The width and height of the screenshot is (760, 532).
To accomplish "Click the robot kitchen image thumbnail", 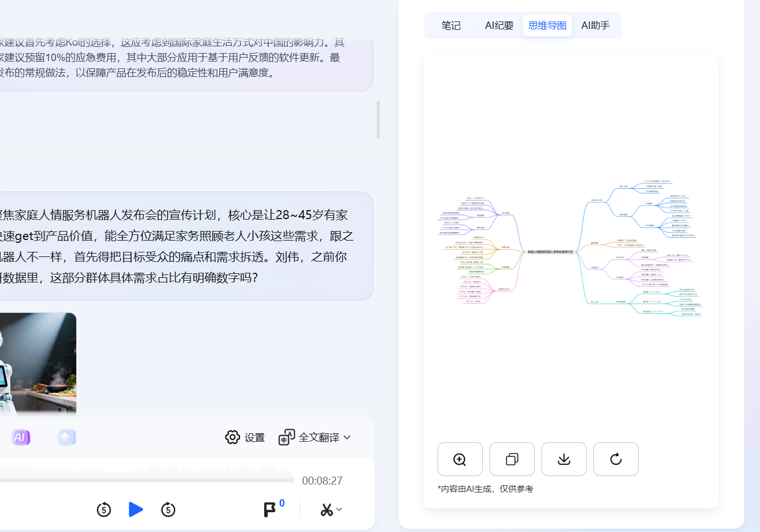I will [37, 364].
